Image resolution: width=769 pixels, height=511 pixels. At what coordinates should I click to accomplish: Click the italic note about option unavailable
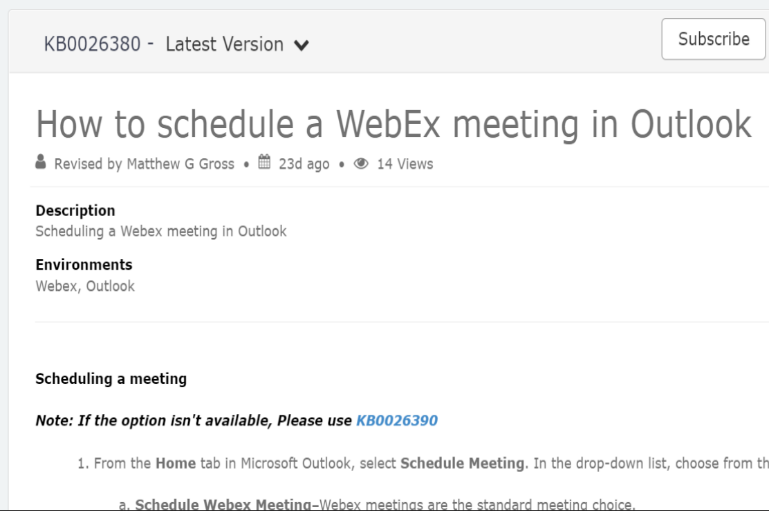click(193, 421)
